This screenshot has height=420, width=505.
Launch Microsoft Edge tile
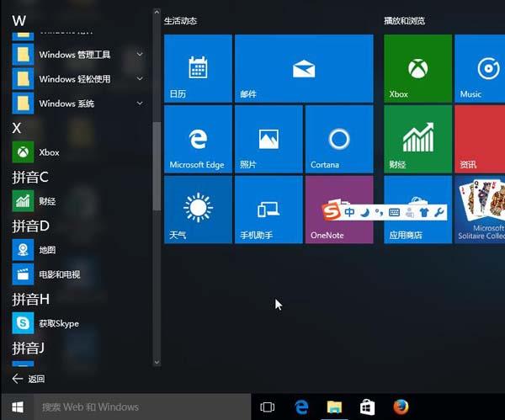tap(198, 139)
